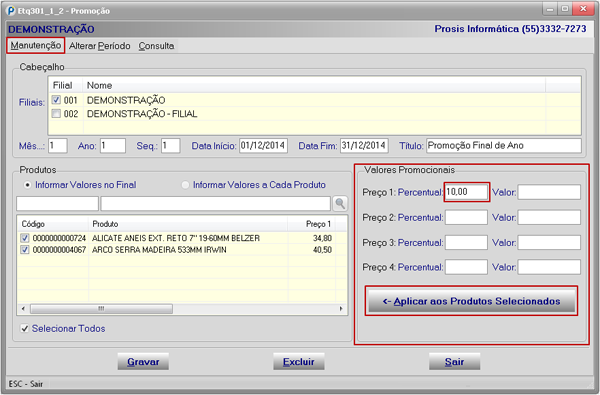Viewport: 600px width, 395px height.
Task: Minimize the Promoção window
Action: point(550,9)
